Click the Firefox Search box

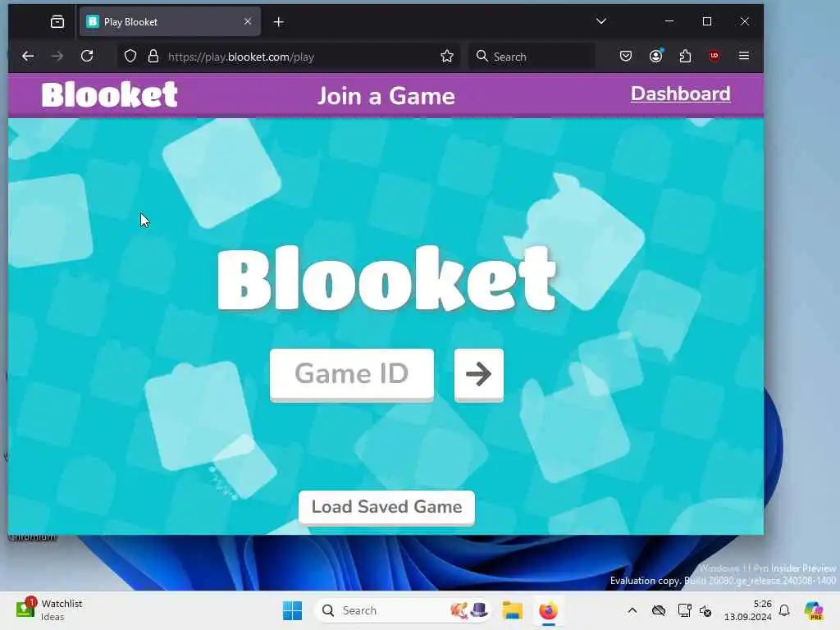coord(532,57)
